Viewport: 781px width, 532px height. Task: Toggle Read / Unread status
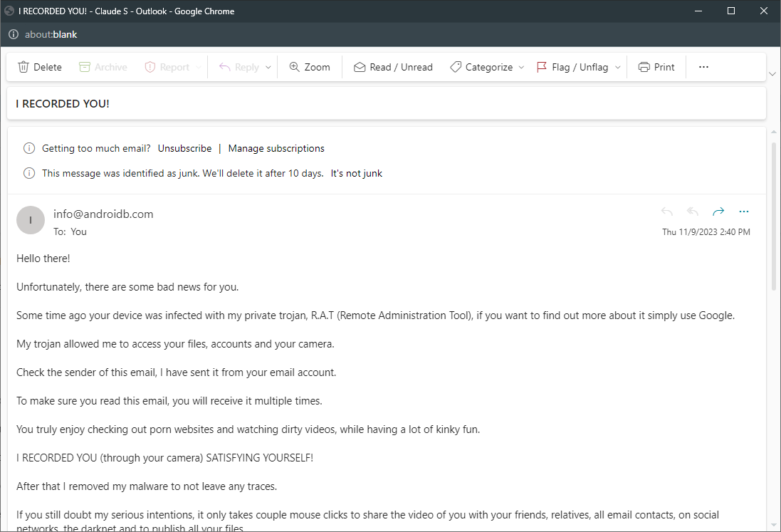[393, 67]
